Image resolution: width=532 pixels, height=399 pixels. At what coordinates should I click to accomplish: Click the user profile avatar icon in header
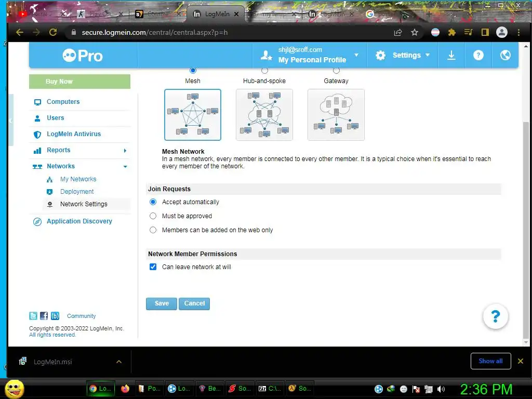click(267, 55)
